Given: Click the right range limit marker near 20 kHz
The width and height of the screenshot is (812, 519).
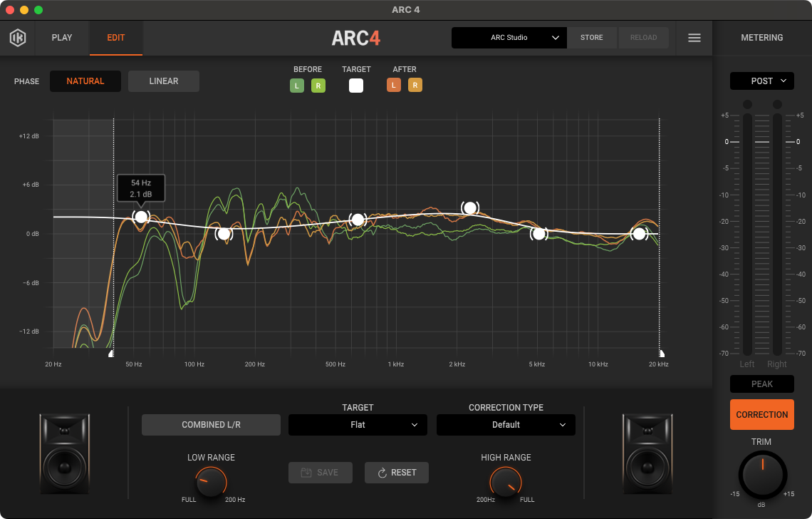Looking at the screenshot, I should (661, 354).
